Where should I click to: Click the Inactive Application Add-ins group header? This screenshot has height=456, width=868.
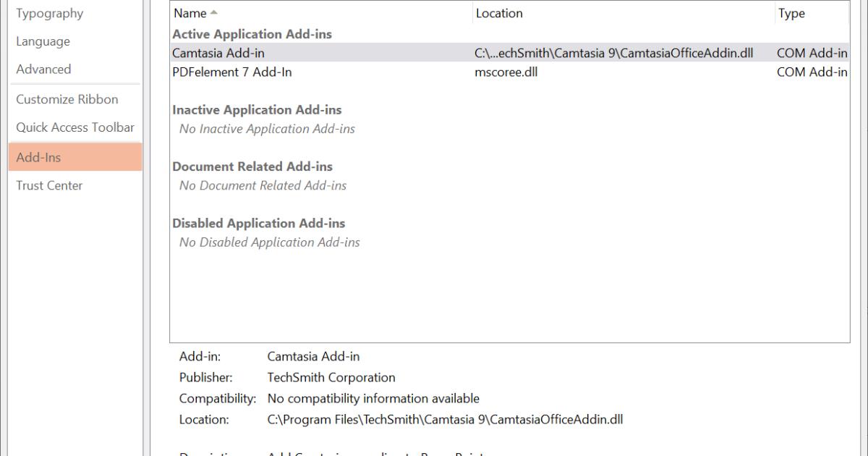[257, 110]
